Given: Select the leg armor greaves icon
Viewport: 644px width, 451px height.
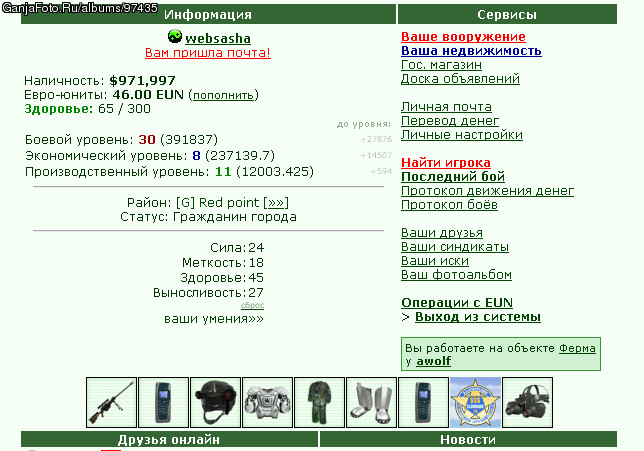Looking at the screenshot, I should (x=372, y=403).
